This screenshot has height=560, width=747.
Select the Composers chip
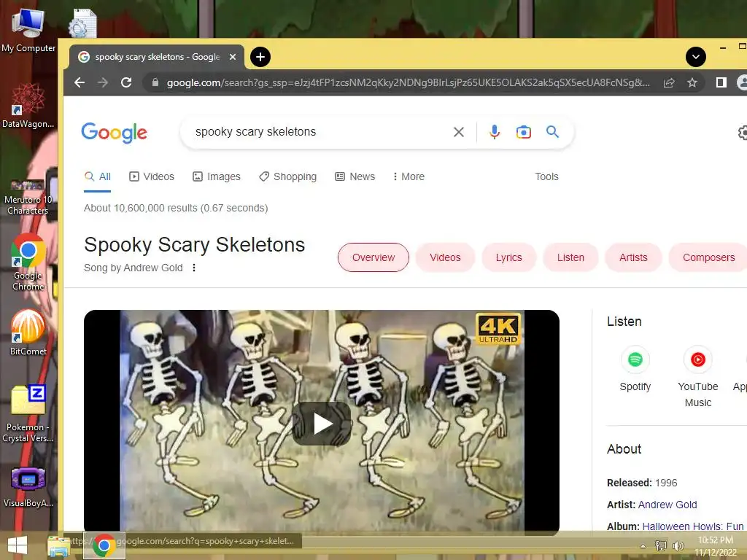[708, 257]
